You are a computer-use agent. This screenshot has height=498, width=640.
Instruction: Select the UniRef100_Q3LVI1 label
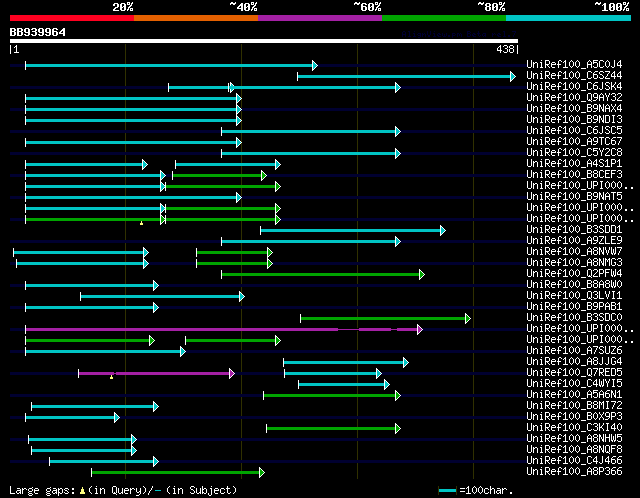pyautogui.click(x=574, y=296)
